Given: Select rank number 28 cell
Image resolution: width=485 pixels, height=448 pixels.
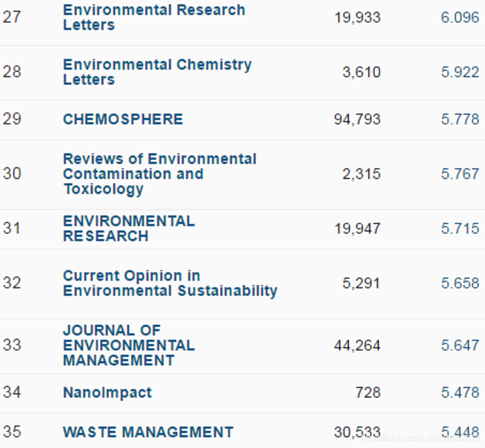Looking at the screenshot, I should pyautogui.click(x=12, y=72).
